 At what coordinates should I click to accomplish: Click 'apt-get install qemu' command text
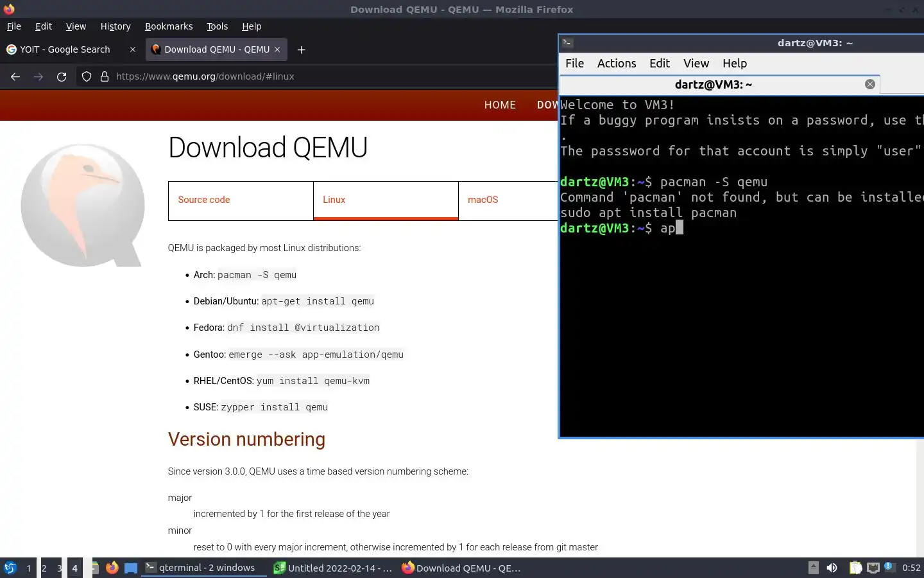[318, 301]
